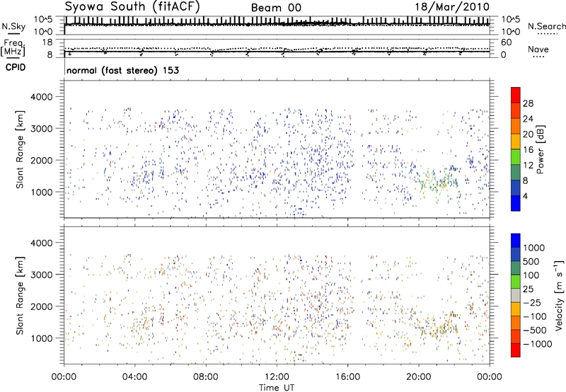Click the 12:00 time axis tick label
This screenshot has width=566, height=392.
point(277,376)
